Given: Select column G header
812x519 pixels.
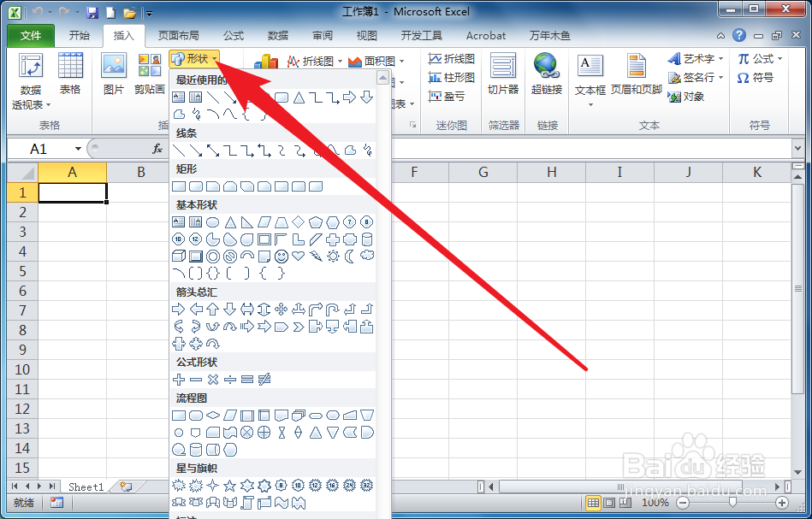Looking at the screenshot, I should coord(483,173).
